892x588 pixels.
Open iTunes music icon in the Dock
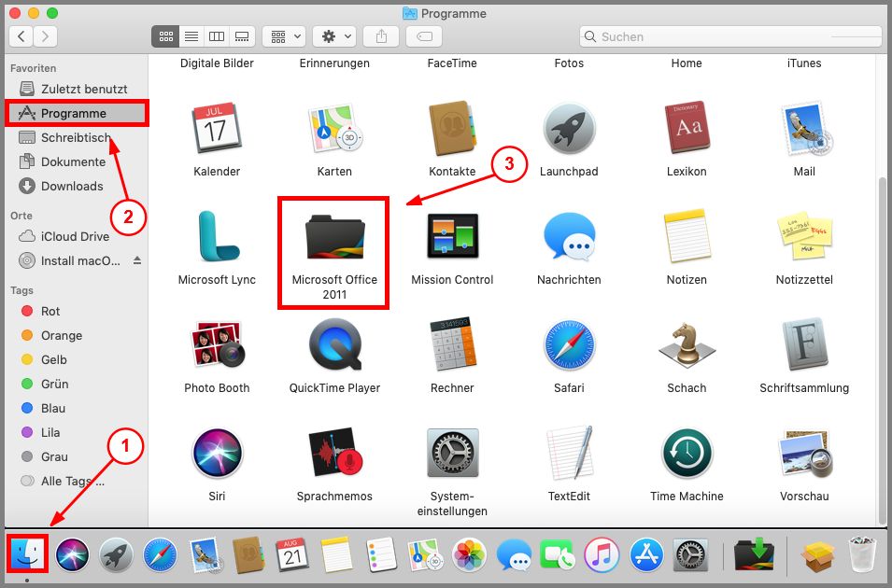[x=602, y=555]
